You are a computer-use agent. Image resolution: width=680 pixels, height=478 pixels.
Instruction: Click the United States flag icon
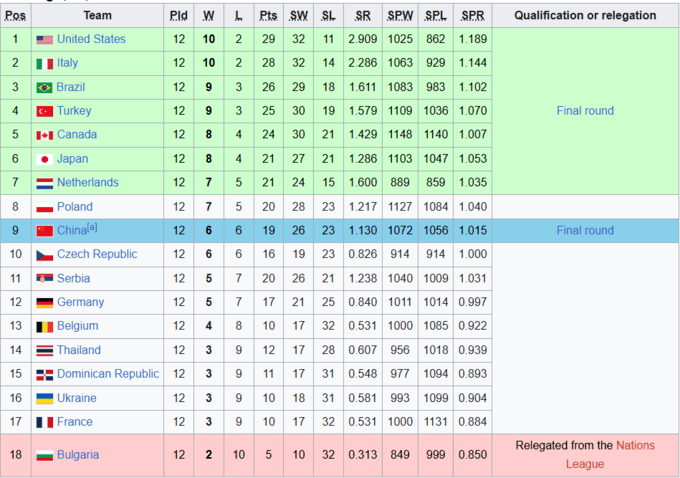coord(45,40)
